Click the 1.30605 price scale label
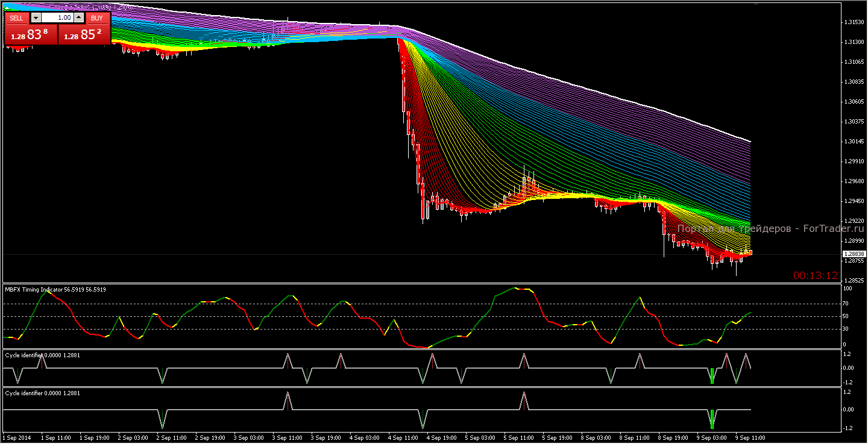The width and height of the screenshot is (868, 444). (854, 102)
